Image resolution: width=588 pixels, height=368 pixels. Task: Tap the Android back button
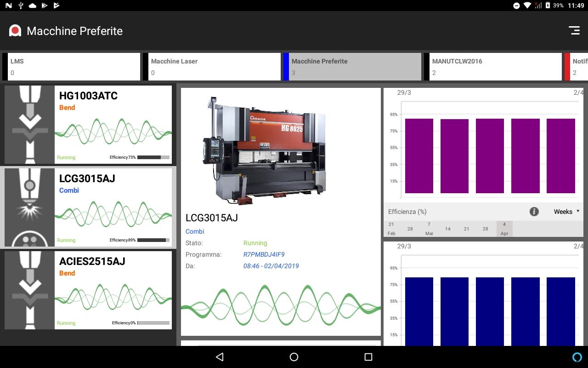[x=220, y=357]
